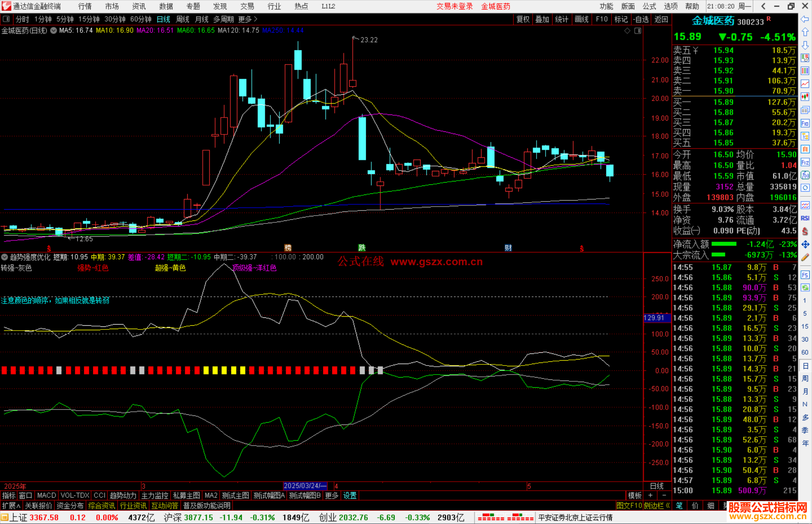
Task: Click the down arrow icon in right sidebar
Action: pos(805,45)
